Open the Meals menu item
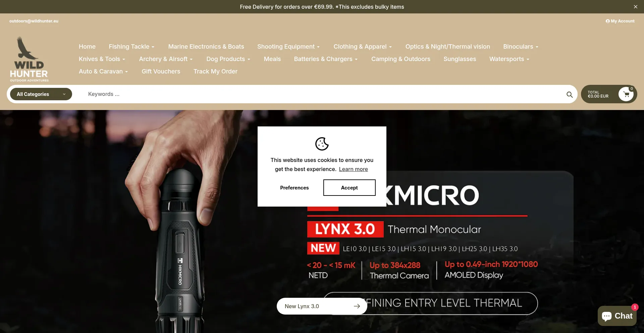The height and width of the screenshot is (333, 644). [272, 59]
